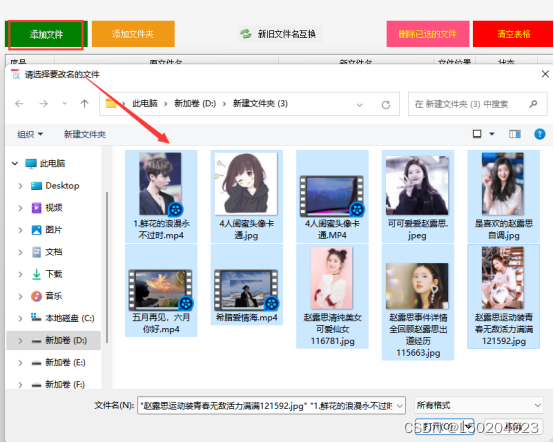Select file 4人闺蜜头像卡通.jpg
The image size is (554, 443).
247,196
